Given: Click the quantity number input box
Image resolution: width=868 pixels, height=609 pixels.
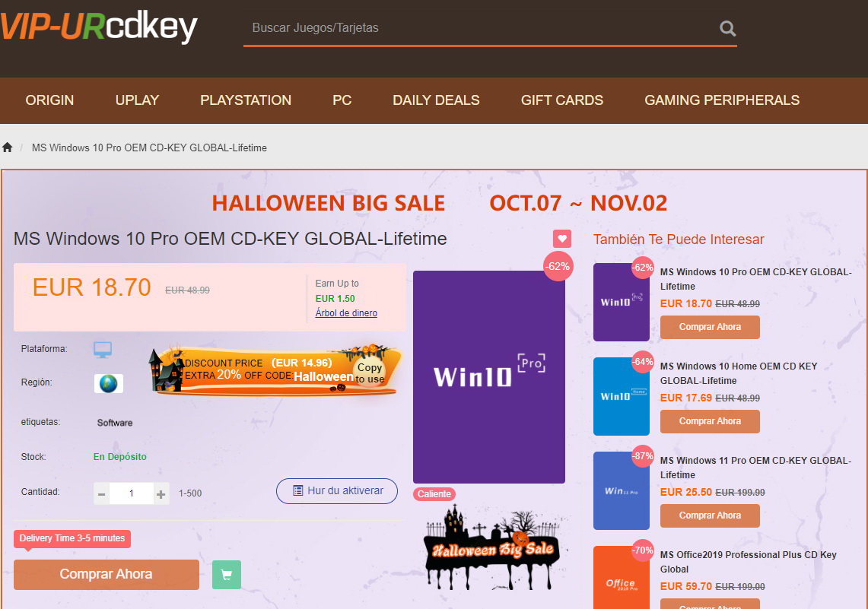Looking at the screenshot, I should click(x=131, y=494).
